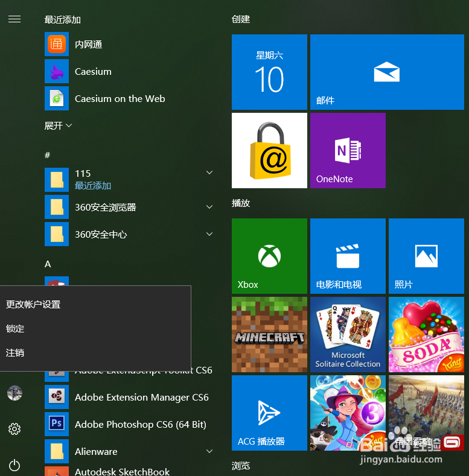Click the A alphabet section header

pyautogui.click(x=48, y=264)
